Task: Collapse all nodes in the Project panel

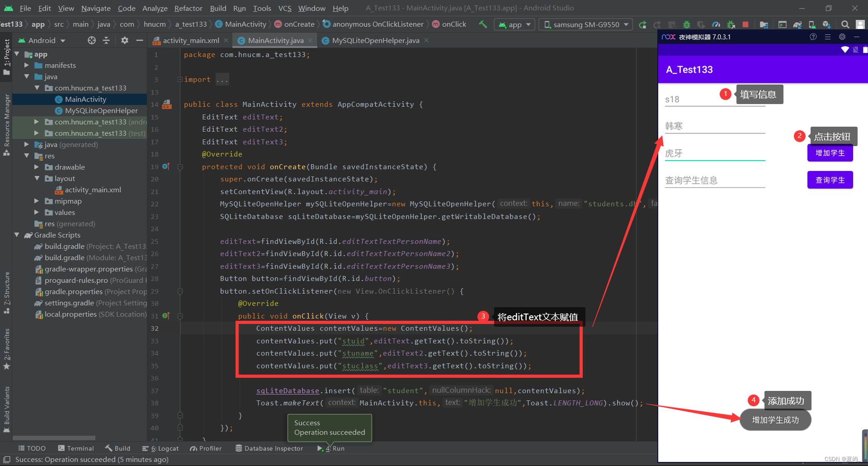Action: (106, 41)
